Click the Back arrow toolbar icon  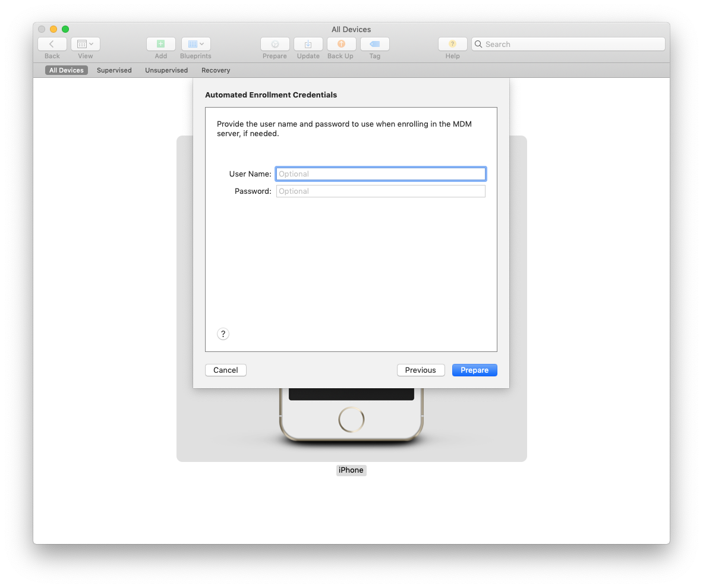52,44
